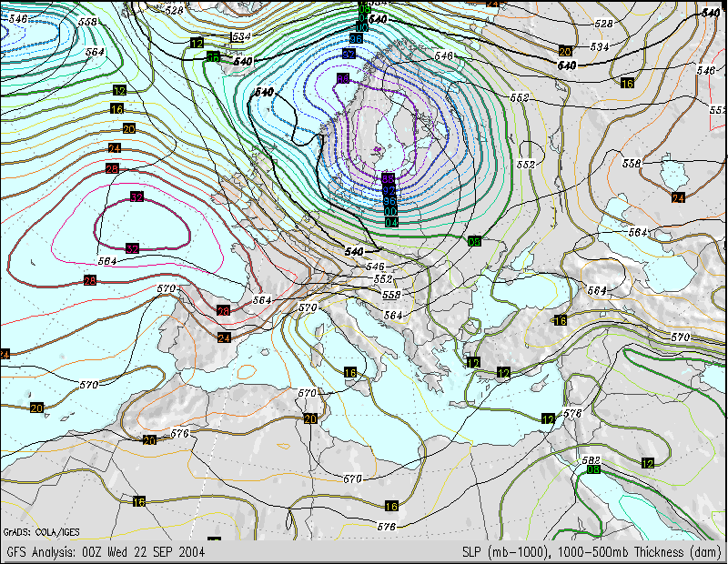Click the orange 24 label over eastern Spain

pos(224,337)
